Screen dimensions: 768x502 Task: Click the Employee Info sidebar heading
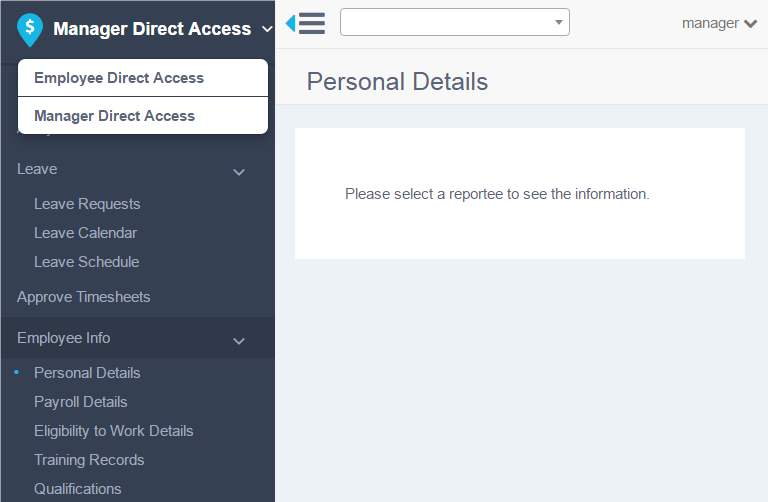coord(64,338)
